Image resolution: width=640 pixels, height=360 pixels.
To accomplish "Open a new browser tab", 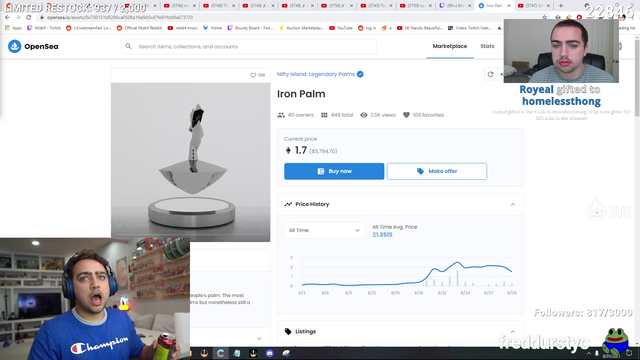I will pos(560,6).
